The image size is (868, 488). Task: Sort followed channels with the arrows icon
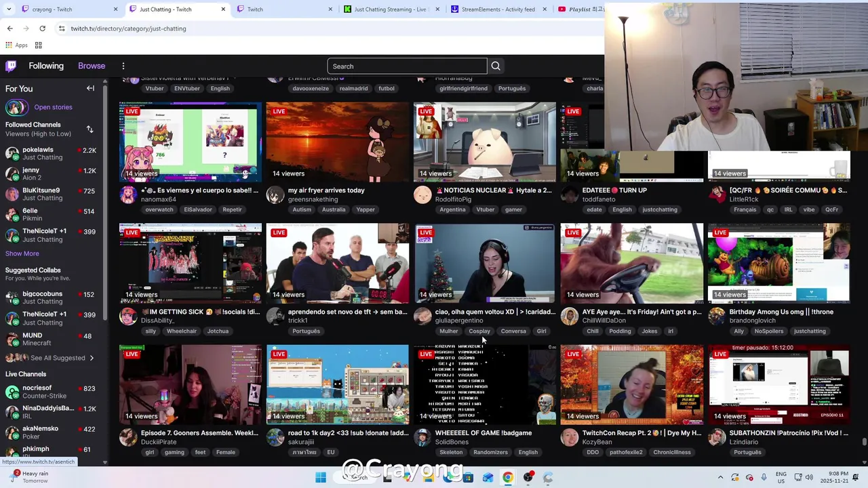90,129
